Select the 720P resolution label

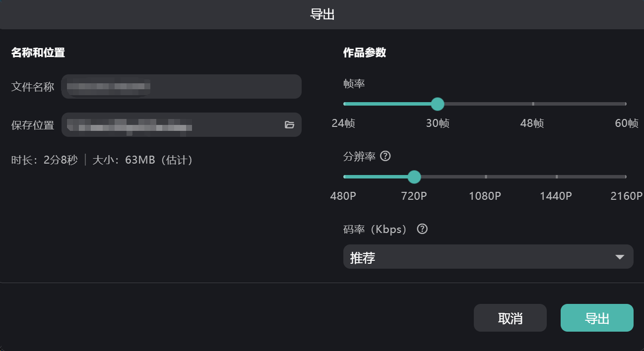pyautogui.click(x=414, y=196)
